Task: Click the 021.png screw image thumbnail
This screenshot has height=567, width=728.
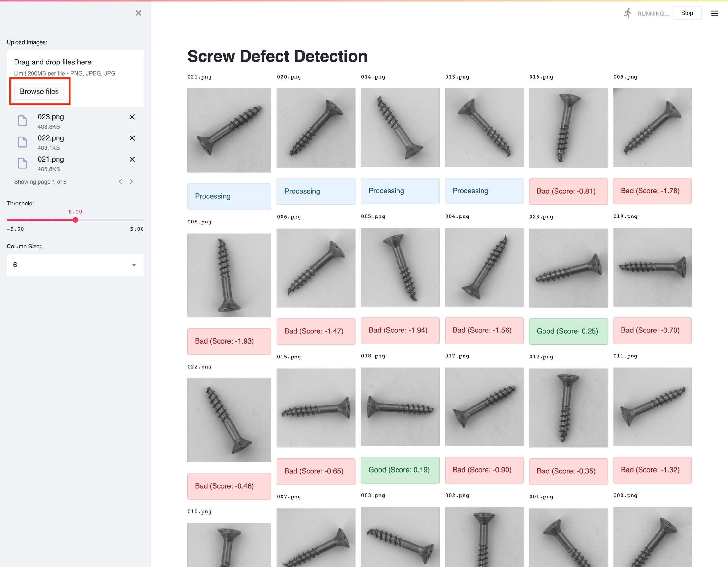Action: tap(229, 130)
